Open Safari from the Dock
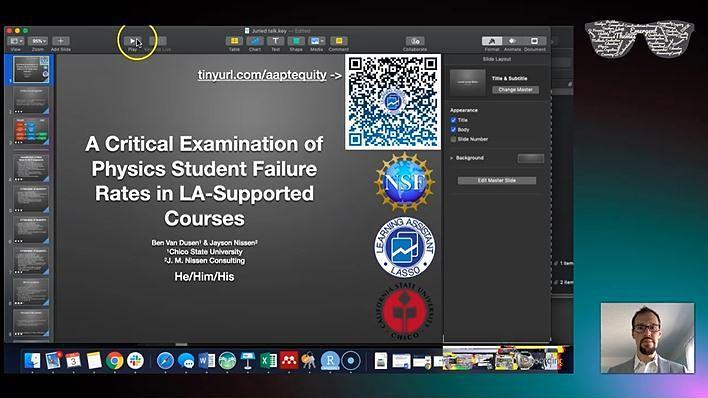 pos(165,361)
